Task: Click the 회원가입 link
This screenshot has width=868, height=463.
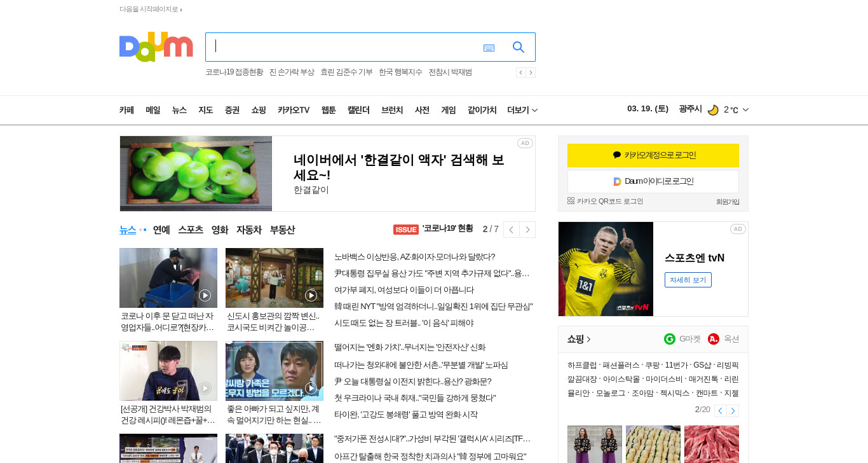Action: 728,202
